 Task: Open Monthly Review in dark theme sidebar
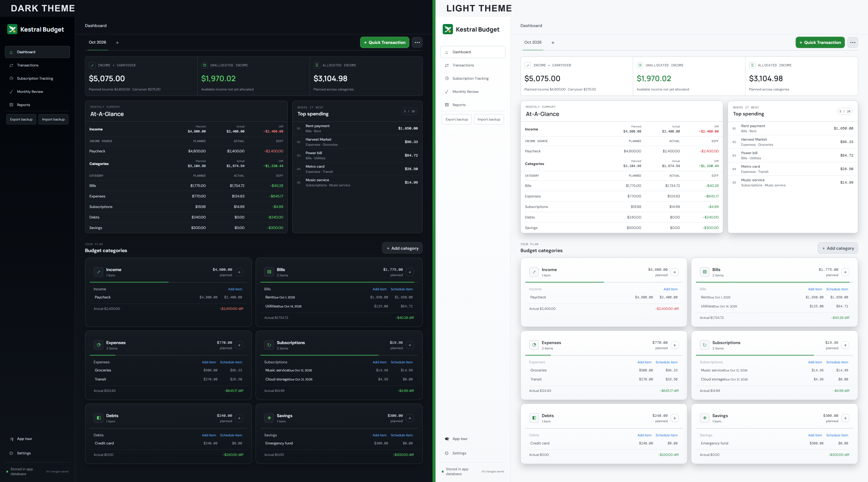coord(38,92)
